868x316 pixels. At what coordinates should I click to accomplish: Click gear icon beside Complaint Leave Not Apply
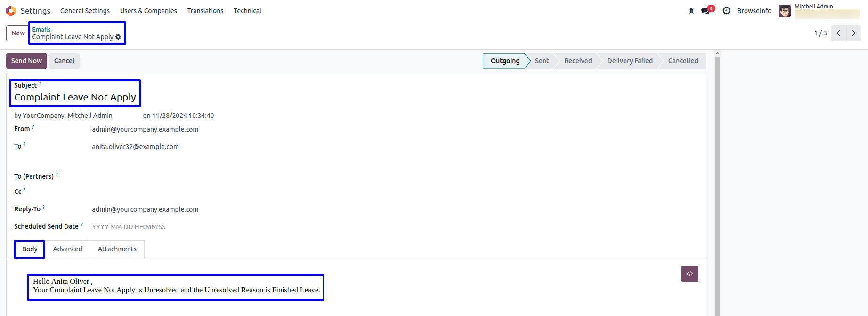[118, 37]
